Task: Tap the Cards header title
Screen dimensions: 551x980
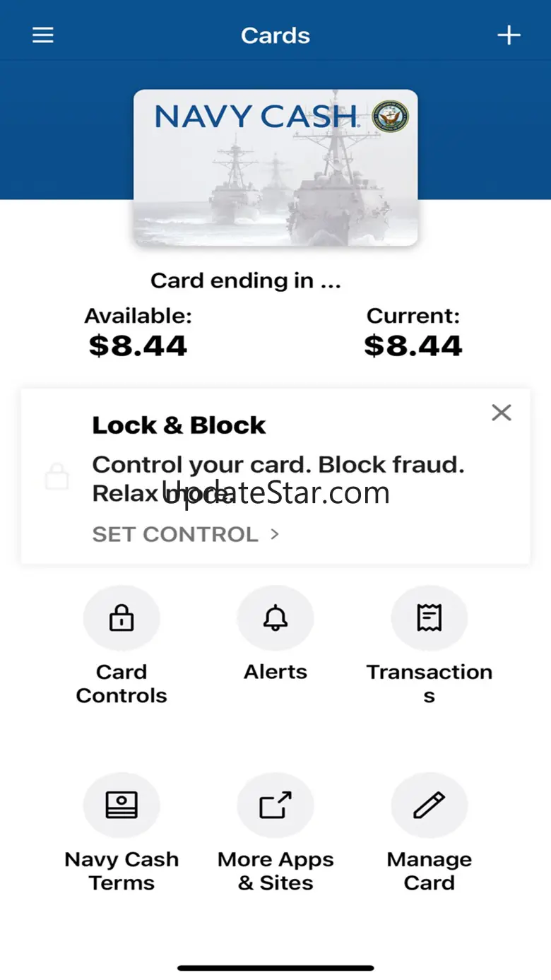Action: (275, 35)
